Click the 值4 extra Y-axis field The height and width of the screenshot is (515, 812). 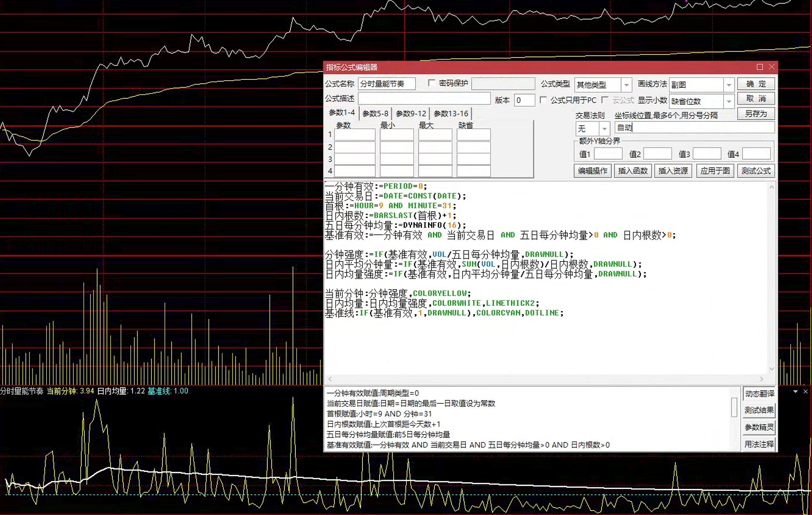pos(756,154)
